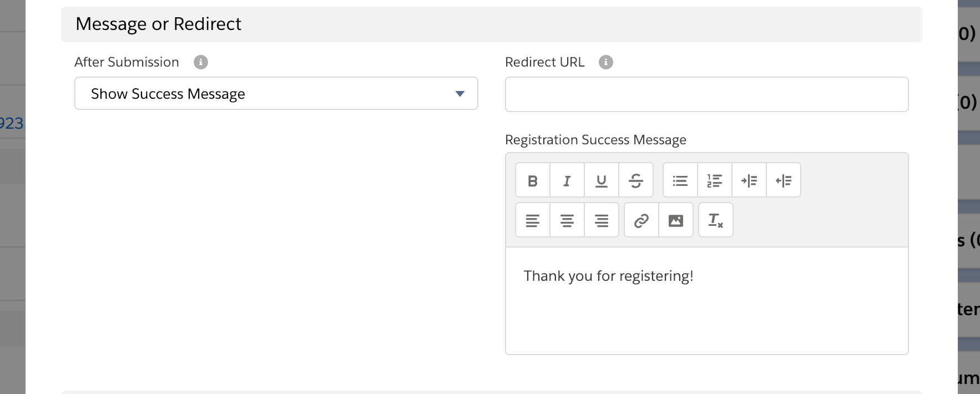This screenshot has height=394, width=980.
Task: Show info tooltip for Redirect URL
Action: pyautogui.click(x=606, y=62)
